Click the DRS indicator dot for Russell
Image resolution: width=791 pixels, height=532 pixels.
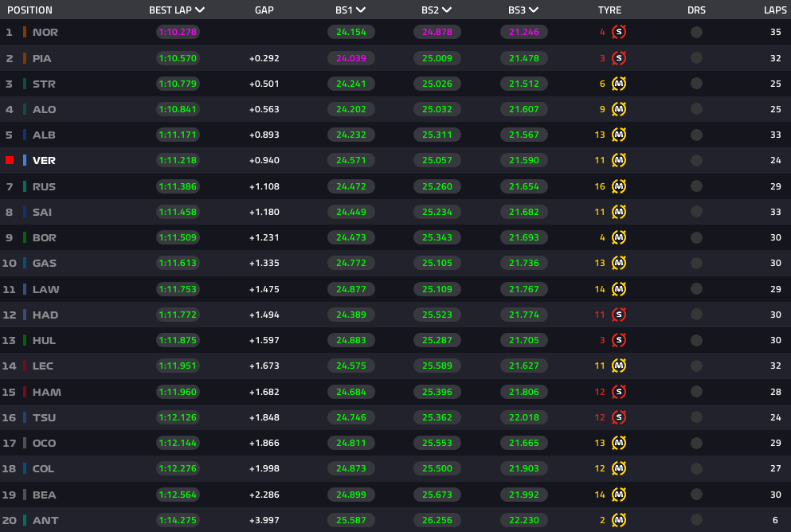pyautogui.click(x=696, y=186)
